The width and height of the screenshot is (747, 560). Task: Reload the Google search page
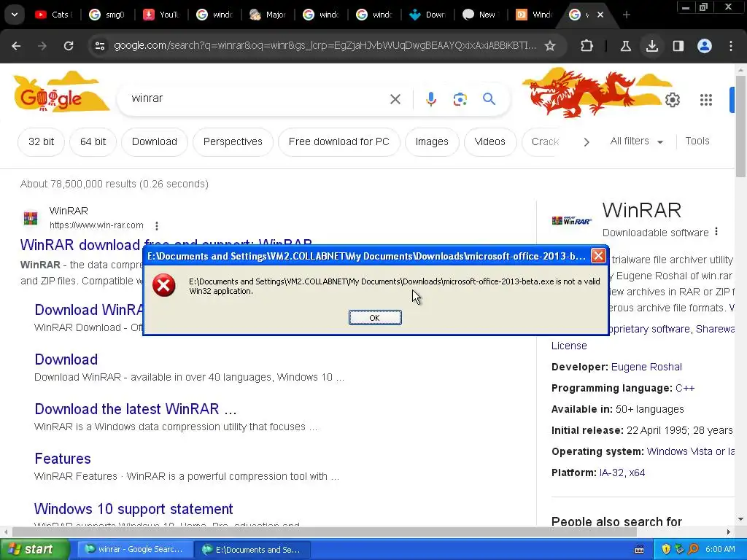[69, 46]
